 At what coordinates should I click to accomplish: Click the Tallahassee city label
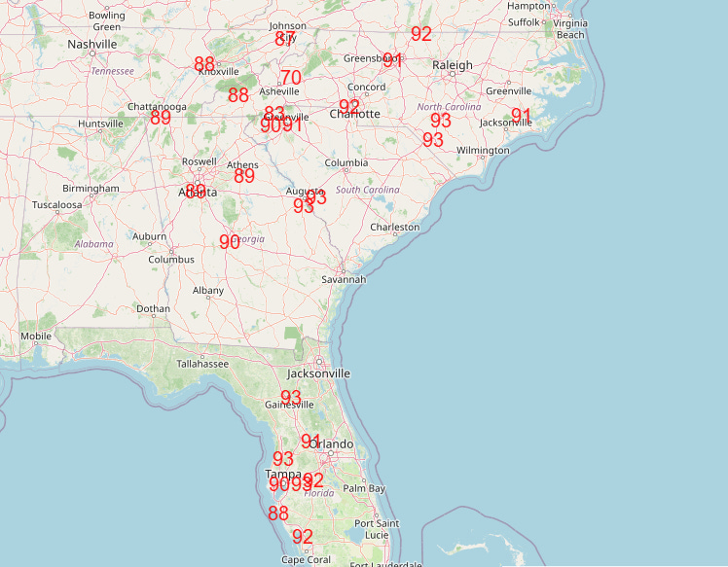tap(202, 364)
